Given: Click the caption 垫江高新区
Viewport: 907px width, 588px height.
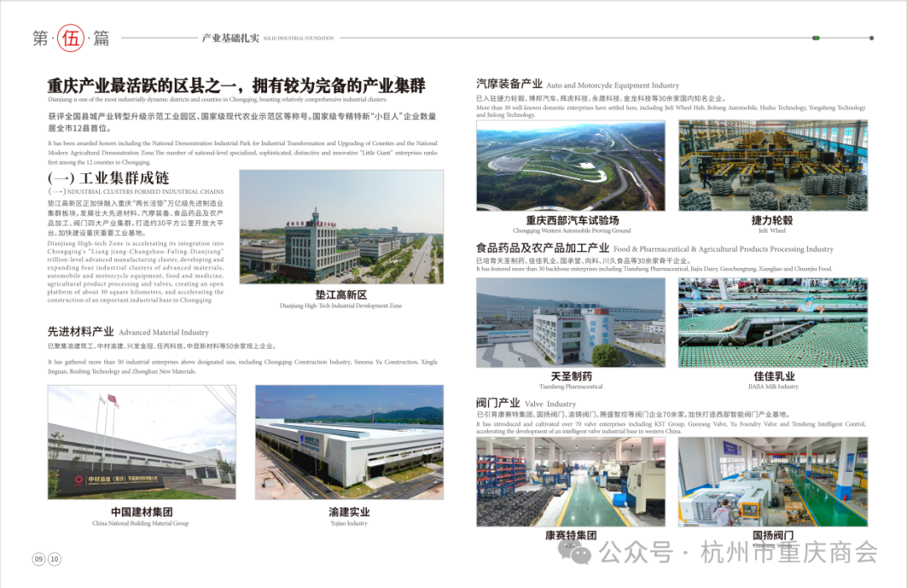Looking at the screenshot, I should pos(341,295).
